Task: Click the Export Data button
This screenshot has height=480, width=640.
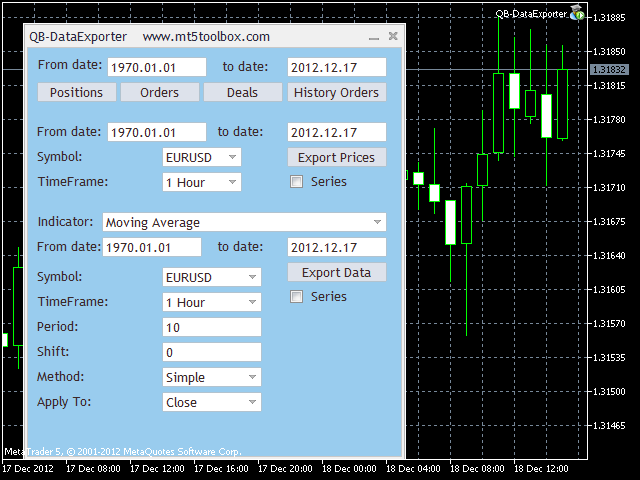Action: coord(336,273)
